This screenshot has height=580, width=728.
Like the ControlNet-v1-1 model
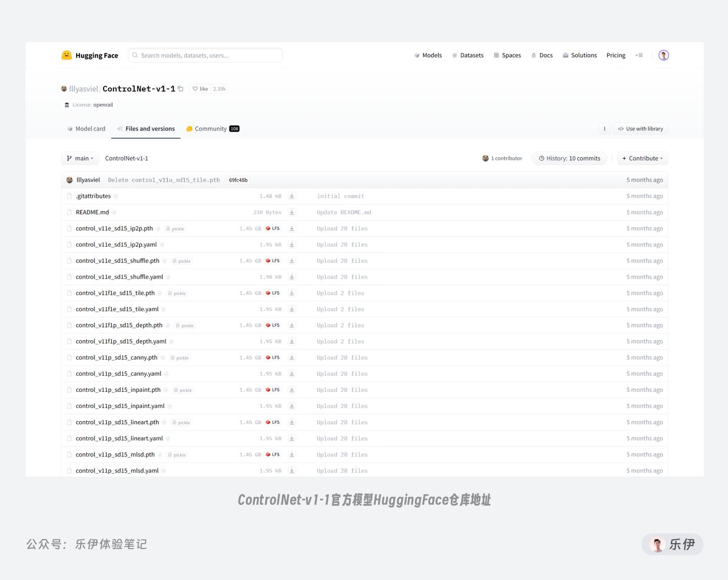tap(200, 88)
